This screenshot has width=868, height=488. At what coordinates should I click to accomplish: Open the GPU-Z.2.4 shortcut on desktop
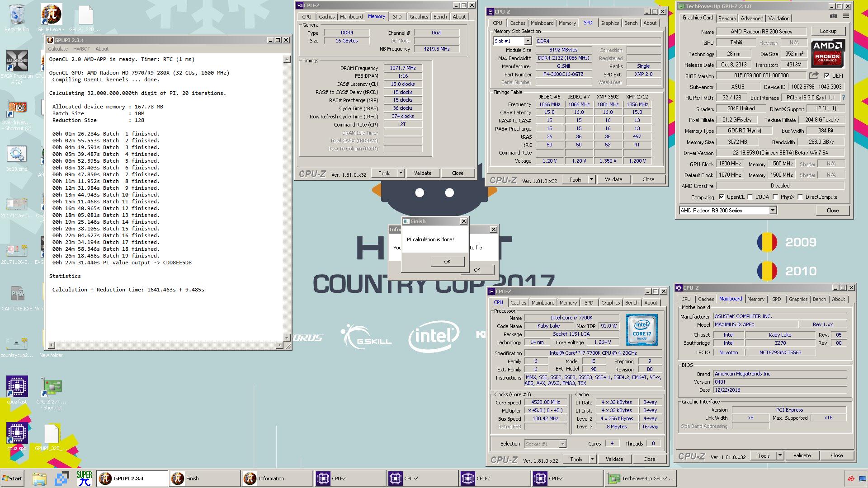point(51,394)
